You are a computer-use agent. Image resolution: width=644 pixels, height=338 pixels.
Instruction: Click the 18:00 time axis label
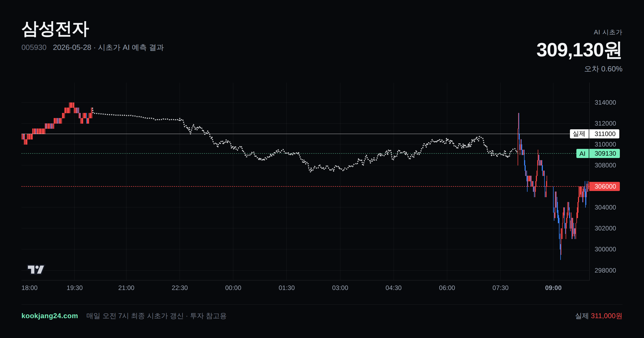coord(30,288)
